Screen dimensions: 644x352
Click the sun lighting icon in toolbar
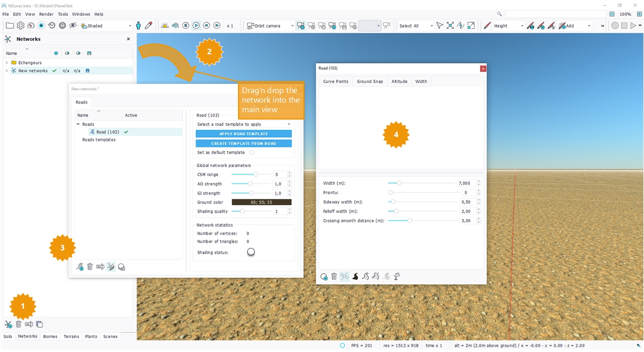point(165,26)
